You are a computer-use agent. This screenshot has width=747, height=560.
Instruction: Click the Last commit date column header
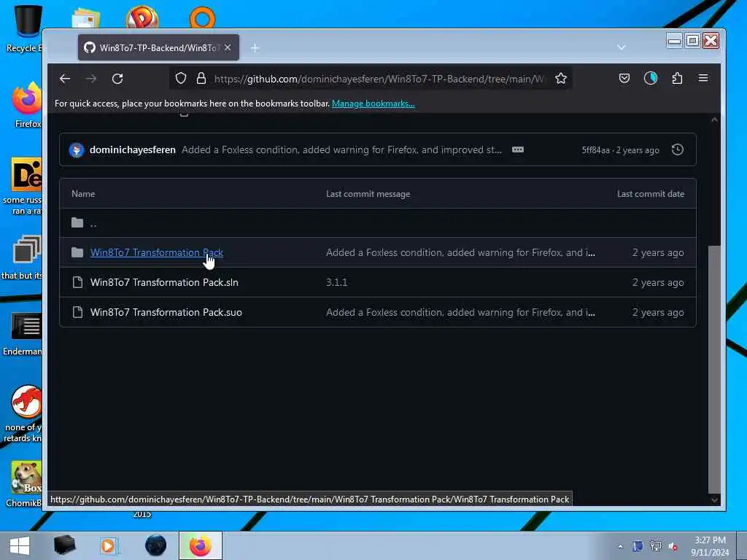pyautogui.click(x=650, y=194)
